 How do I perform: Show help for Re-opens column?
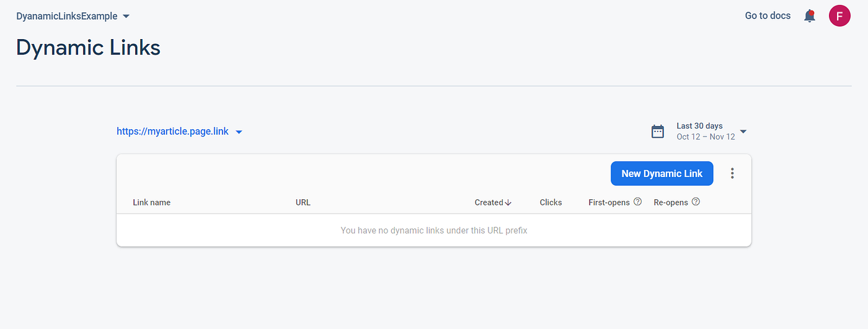[x=696, y=202]
